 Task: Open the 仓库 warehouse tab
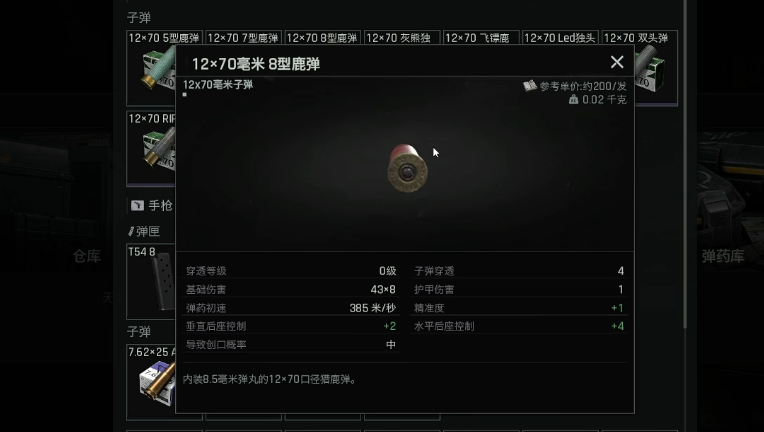click(x=87, y=256)
